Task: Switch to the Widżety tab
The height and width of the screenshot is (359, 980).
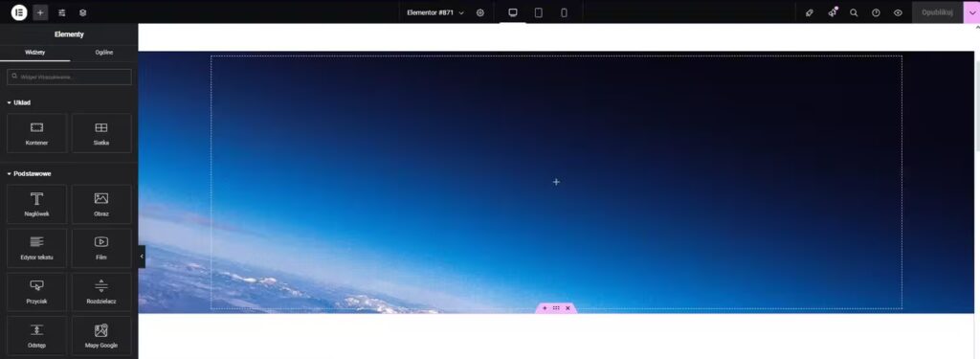Action: point(35,53)
